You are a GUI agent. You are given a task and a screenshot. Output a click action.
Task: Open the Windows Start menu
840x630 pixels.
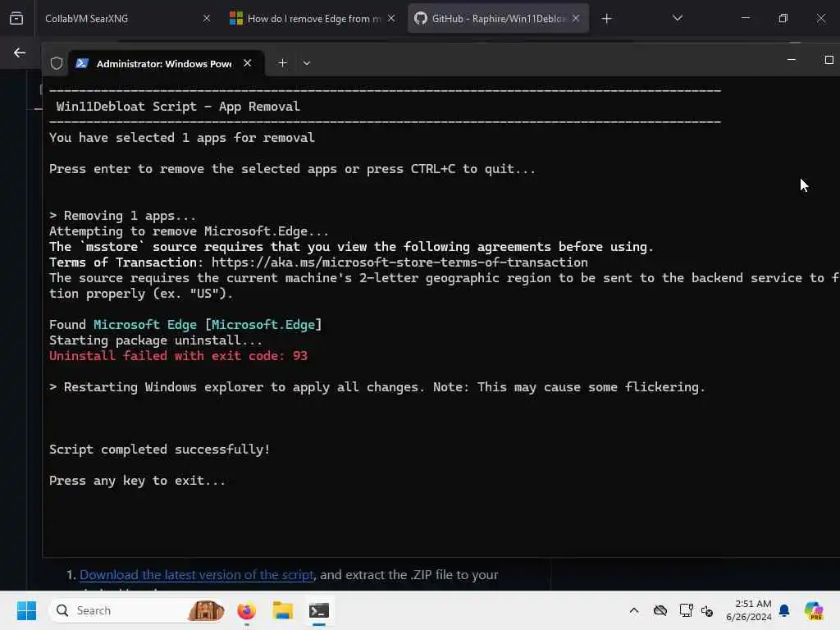(x=26, y=610)
